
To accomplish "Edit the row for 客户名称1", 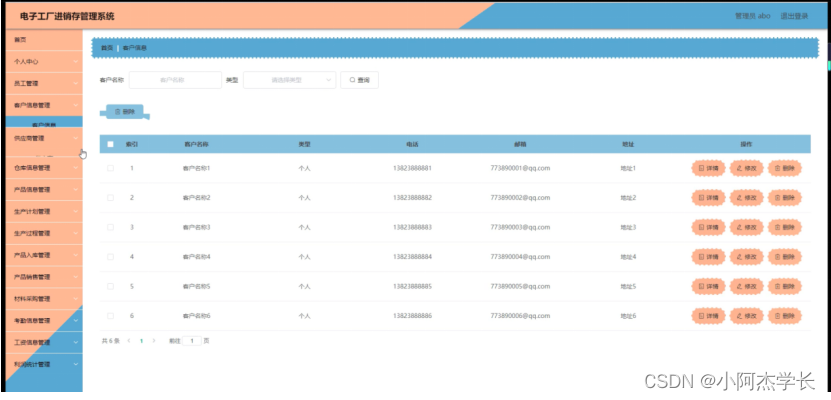I will [746, 168].
